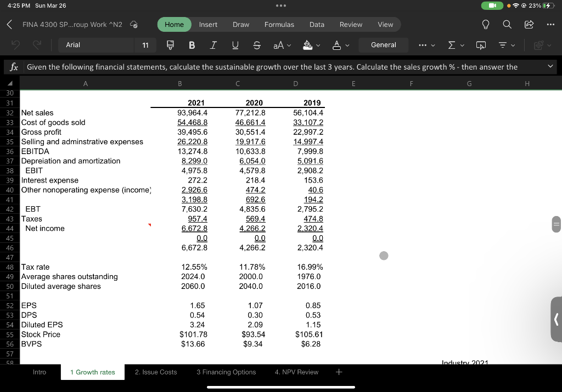Toggle bold formatting
Screen dimensions: 562x392
(192, 45)
